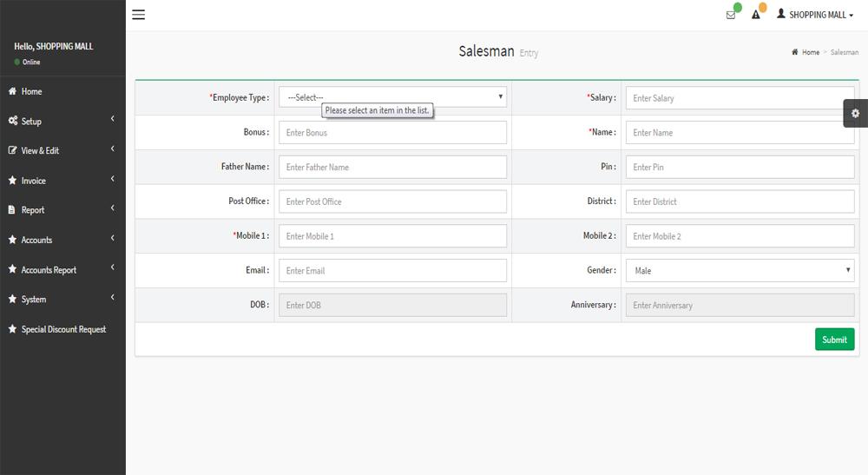Click the 'Please select an item' tooltip

377,111
